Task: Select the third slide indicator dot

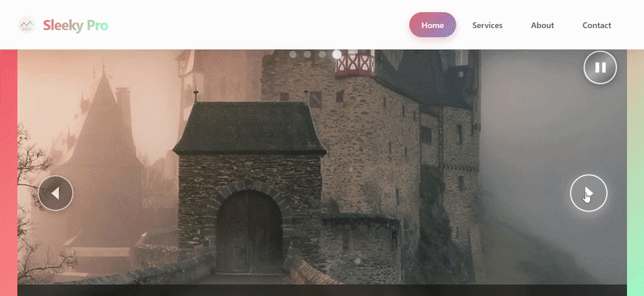Action: tap(322, 54)
